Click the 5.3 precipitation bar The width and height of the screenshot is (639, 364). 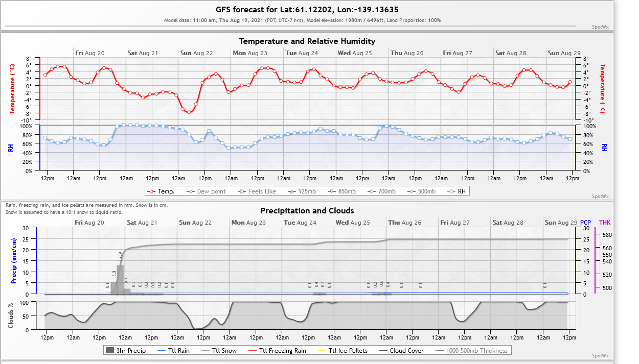[x=114, y=288]
